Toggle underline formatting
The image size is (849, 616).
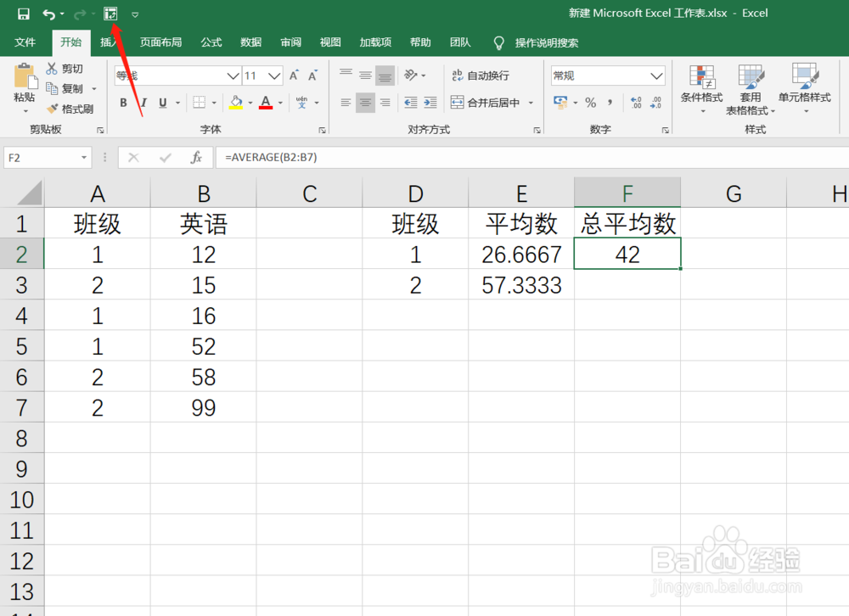161,103
